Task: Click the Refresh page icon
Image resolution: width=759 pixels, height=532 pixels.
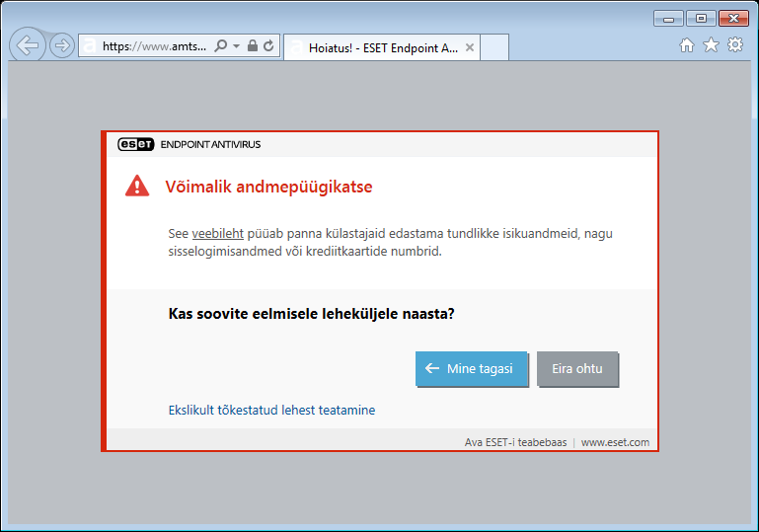Action: pos(268,46)
